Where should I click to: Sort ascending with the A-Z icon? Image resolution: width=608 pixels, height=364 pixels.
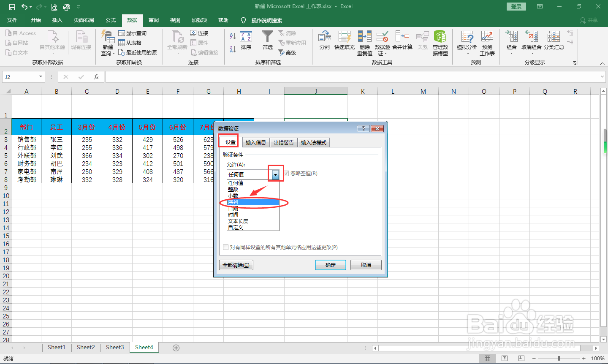click(233, 36)
